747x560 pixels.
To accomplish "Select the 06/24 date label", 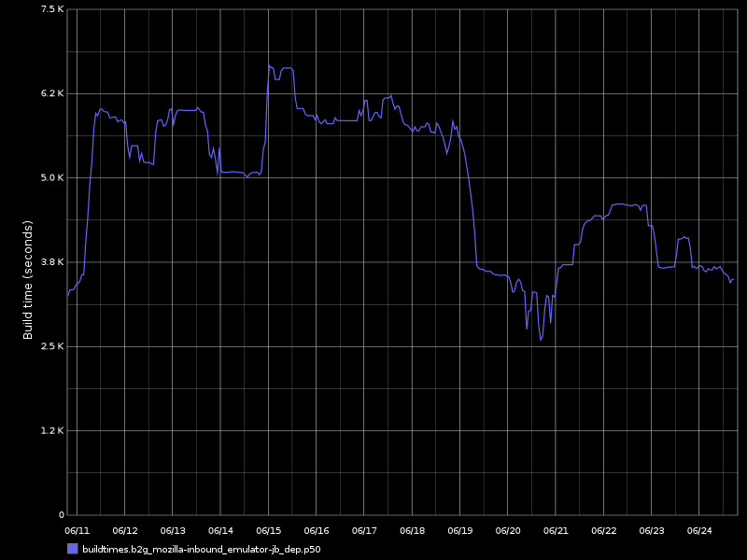I will 699,530.
